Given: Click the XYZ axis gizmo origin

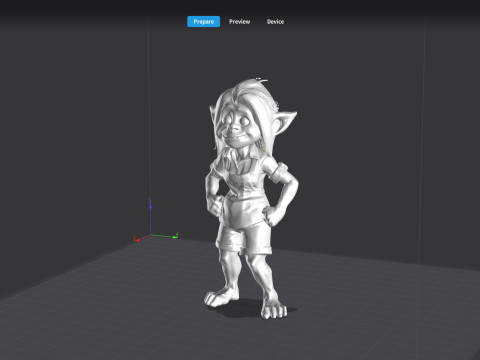Looking at the screenshot, I should (151, 235).
